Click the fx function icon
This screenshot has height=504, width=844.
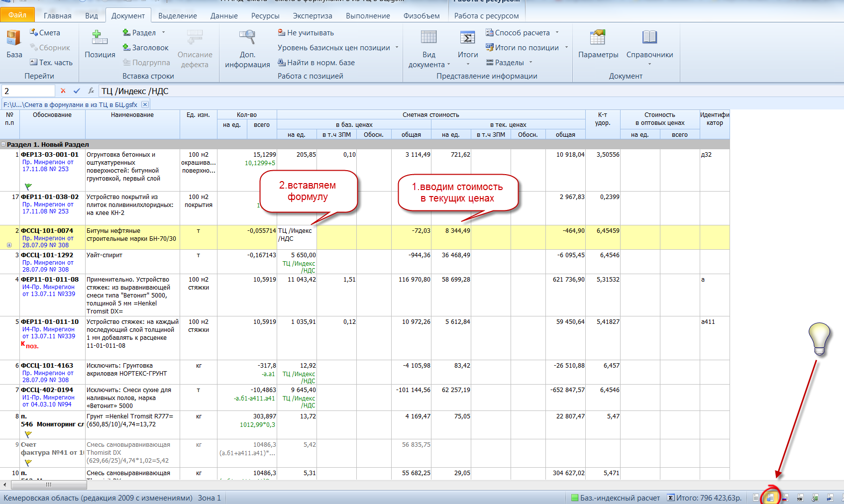[x=91, y=91]
